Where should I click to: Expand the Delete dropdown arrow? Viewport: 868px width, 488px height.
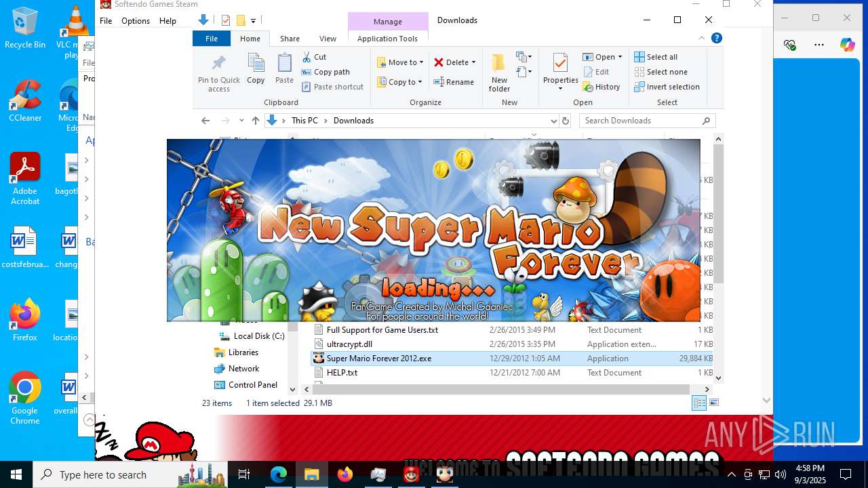click(473, 62)
